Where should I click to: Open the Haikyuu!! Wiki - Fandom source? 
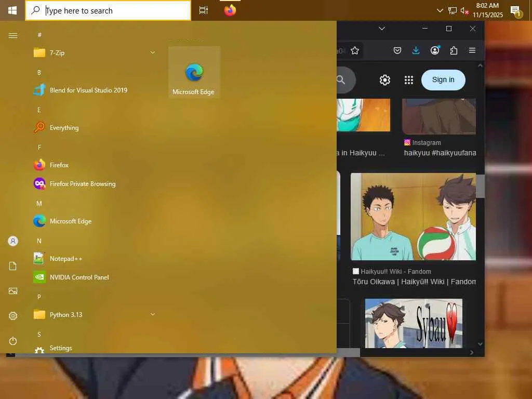[x=392, y=271]
